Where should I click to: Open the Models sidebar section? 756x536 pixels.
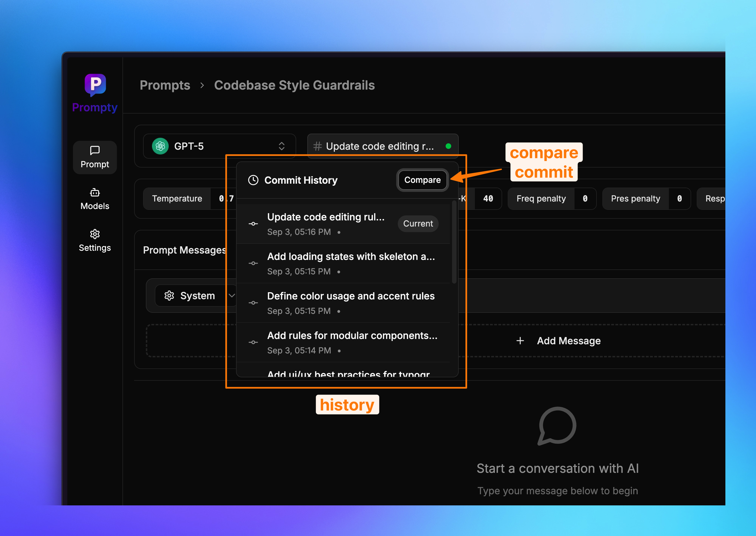click(95, 199)
